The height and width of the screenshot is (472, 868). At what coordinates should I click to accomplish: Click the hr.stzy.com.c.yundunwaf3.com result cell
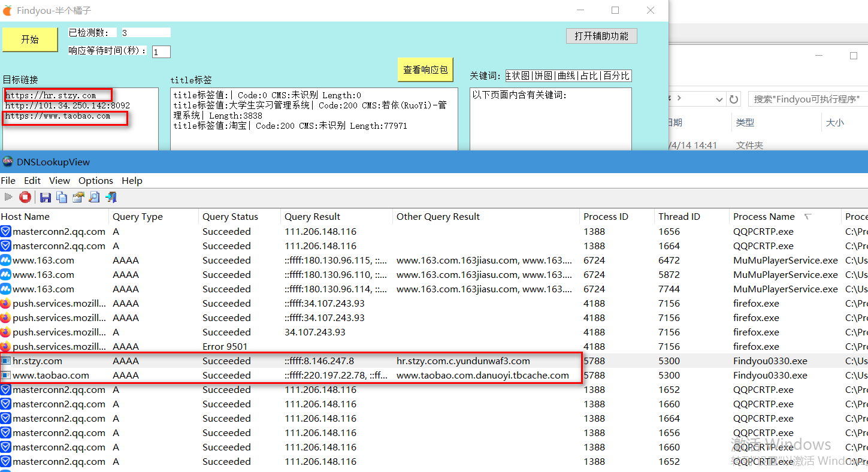[x=463, y=361]
